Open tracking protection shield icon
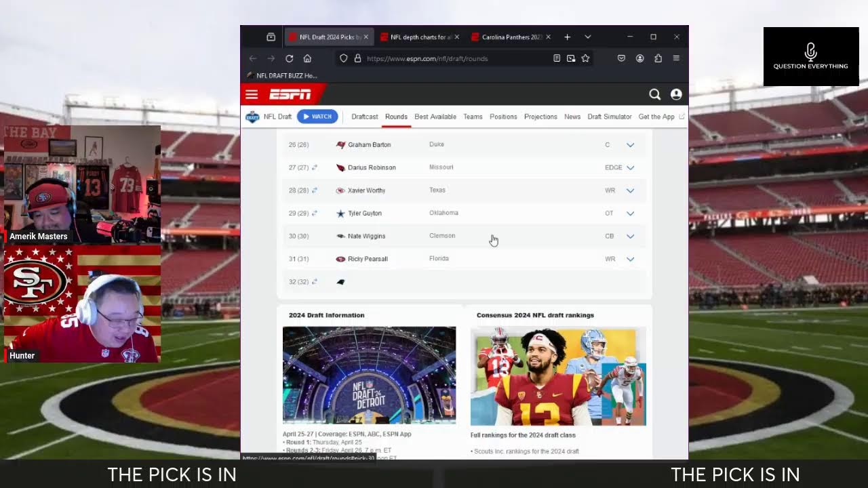The height and width of the screenshot is (488, 868). 344,58
